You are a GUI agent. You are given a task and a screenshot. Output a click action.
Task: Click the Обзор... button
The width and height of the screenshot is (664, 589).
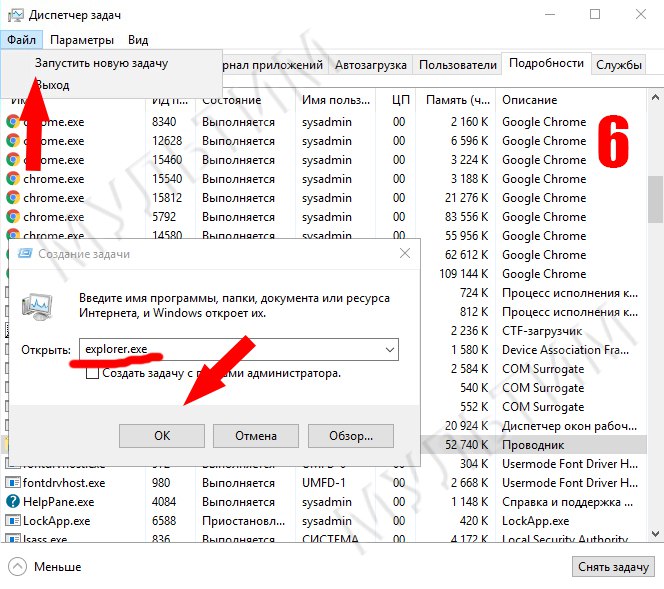pos(351,436)
